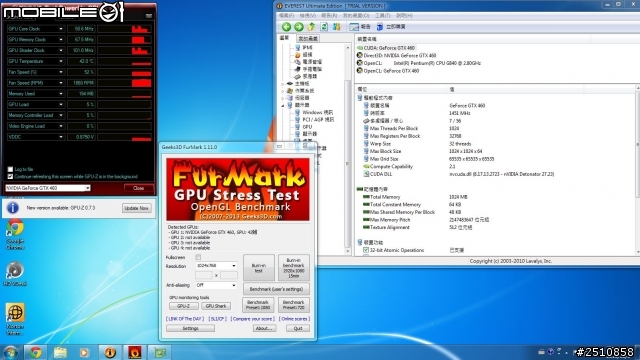Go back with EVEREST's green left arrow
Image resolution: width=640 pixels, height=360 pixels.
coord(287,27)
